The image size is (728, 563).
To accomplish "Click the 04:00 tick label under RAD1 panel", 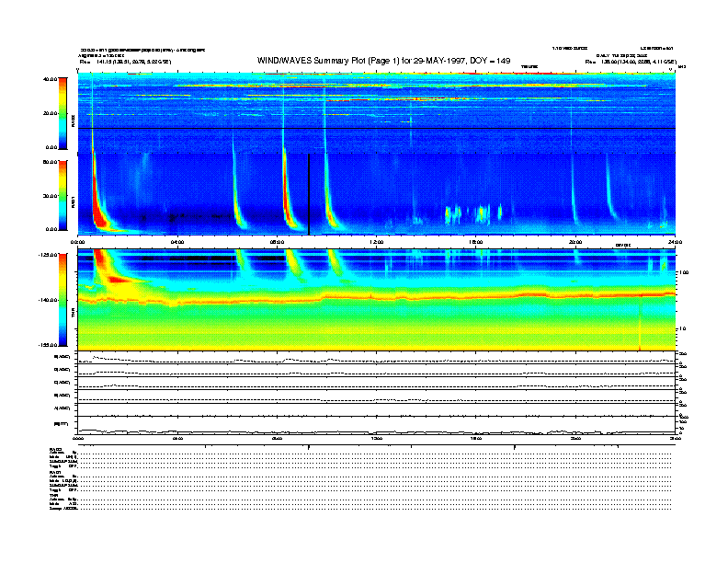I will (x=177, y=242).
